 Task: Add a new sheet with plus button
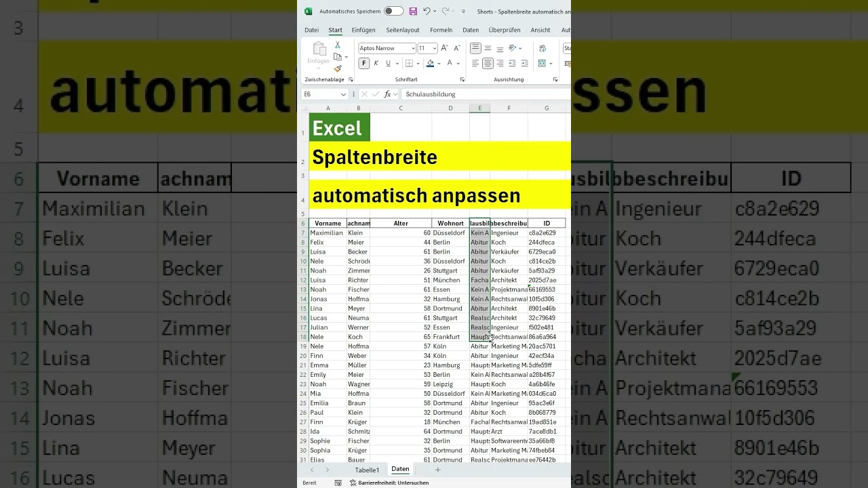[437, 470]
